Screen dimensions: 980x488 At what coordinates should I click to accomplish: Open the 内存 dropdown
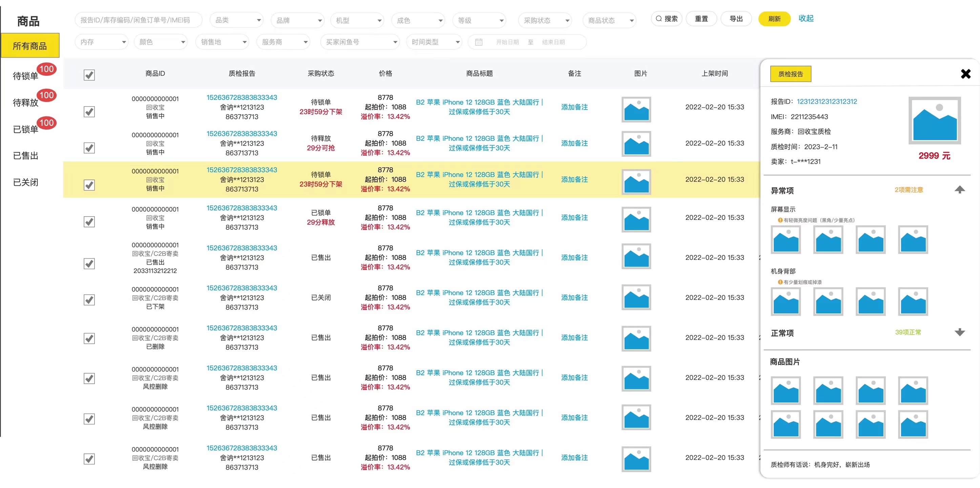[x=102, y=42]
